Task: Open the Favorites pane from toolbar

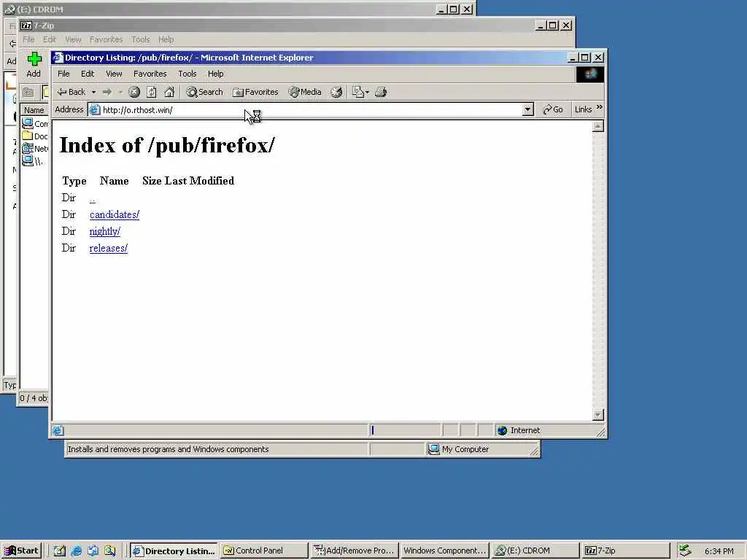Action: point(255,92)
